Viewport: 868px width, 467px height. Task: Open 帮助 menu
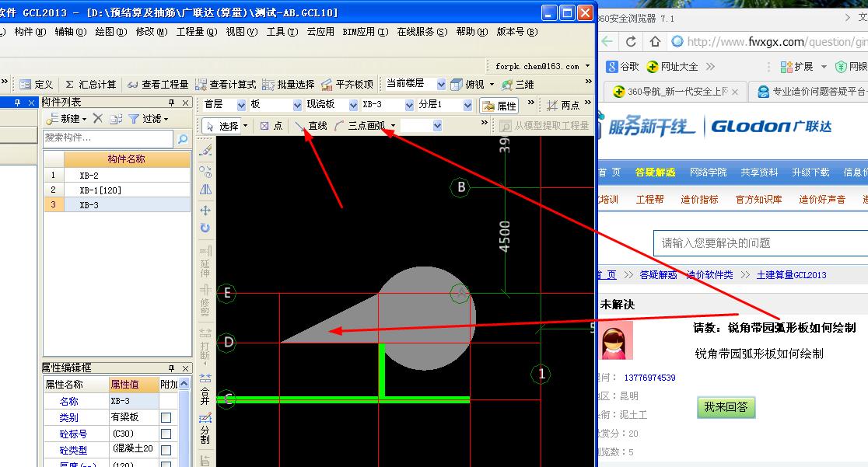point(471,32)
